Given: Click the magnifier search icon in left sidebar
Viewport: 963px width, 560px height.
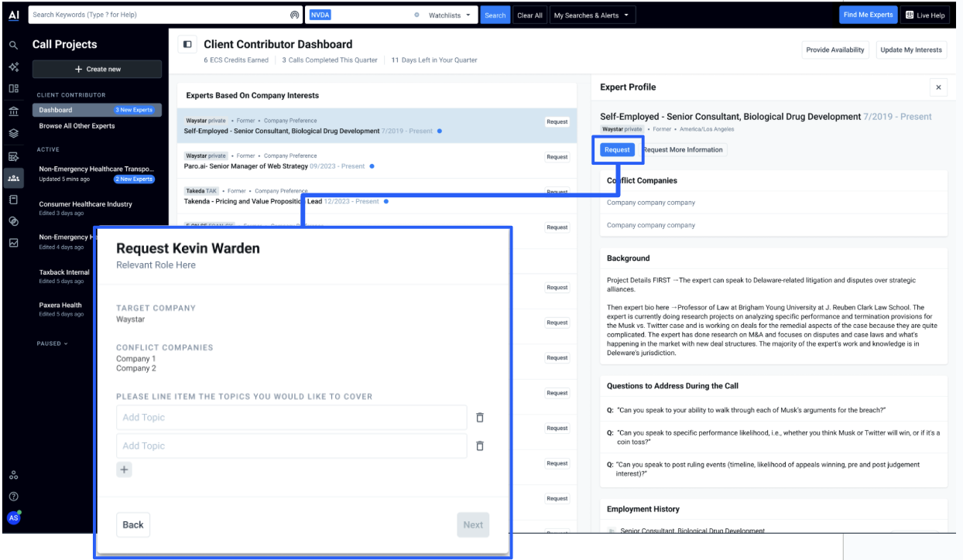Looking at the screenshot, I should coord(13,46).
